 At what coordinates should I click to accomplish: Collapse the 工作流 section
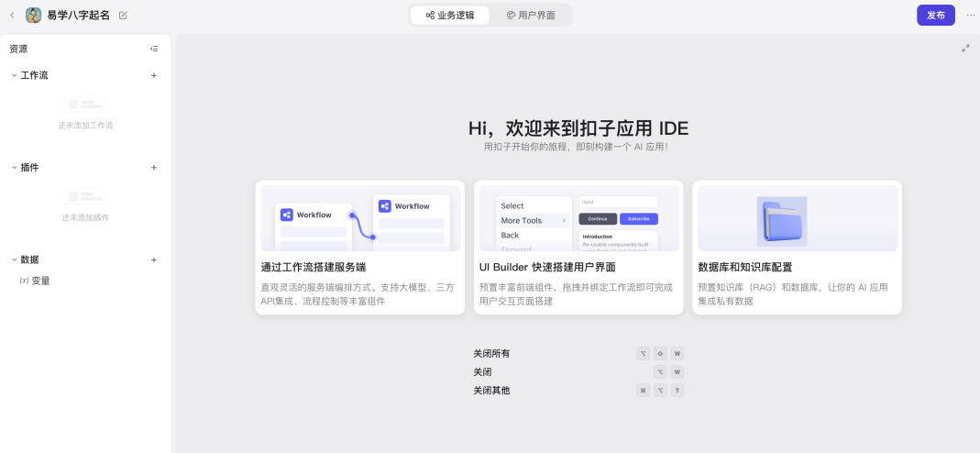(15, 75)
